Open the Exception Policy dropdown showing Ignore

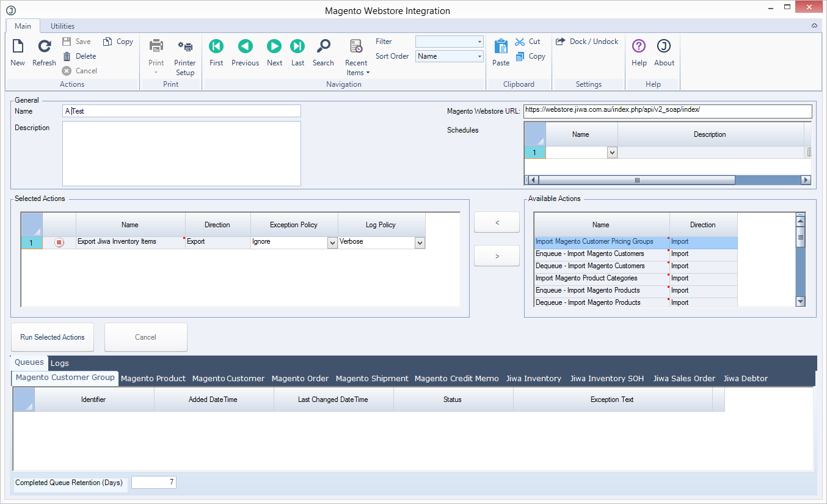tap(332, 243)
